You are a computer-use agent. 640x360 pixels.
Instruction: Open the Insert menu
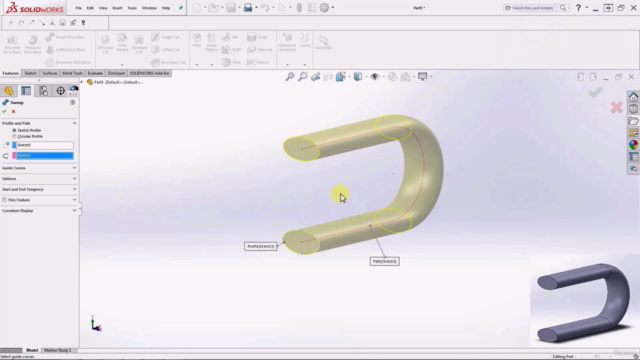(117, 8)
